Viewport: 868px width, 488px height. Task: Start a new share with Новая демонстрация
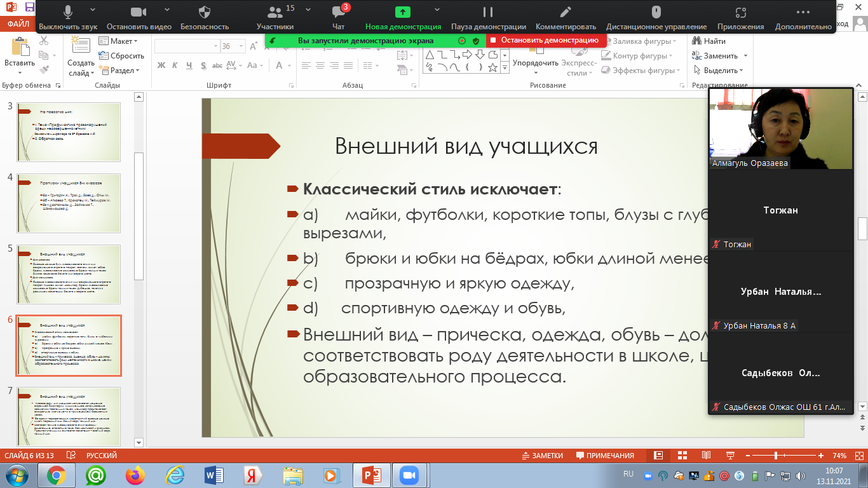coord(403,13)
